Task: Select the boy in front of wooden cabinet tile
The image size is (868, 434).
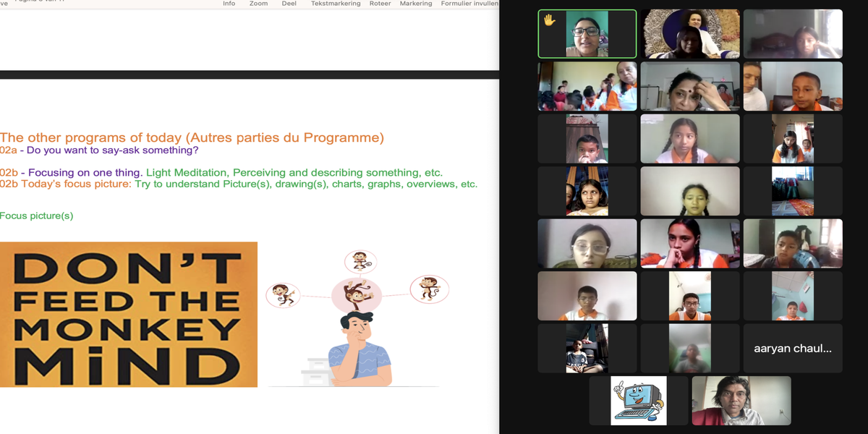Action: 587,138
